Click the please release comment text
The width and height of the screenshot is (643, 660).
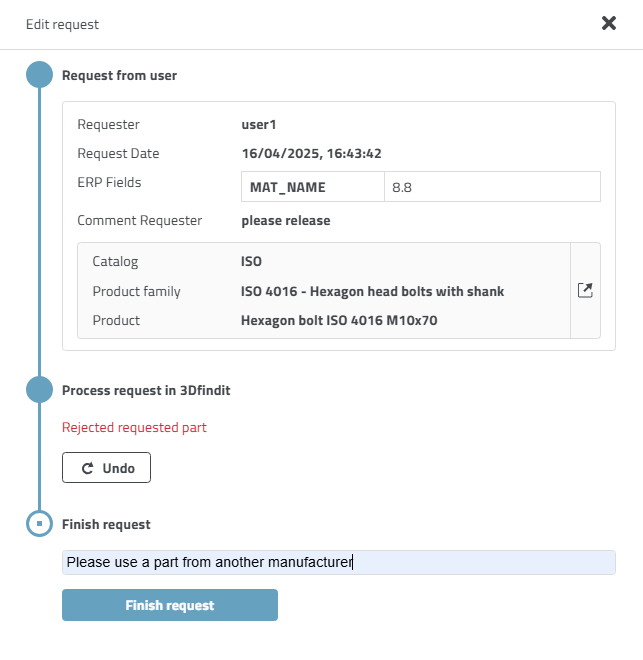[285, 220]
